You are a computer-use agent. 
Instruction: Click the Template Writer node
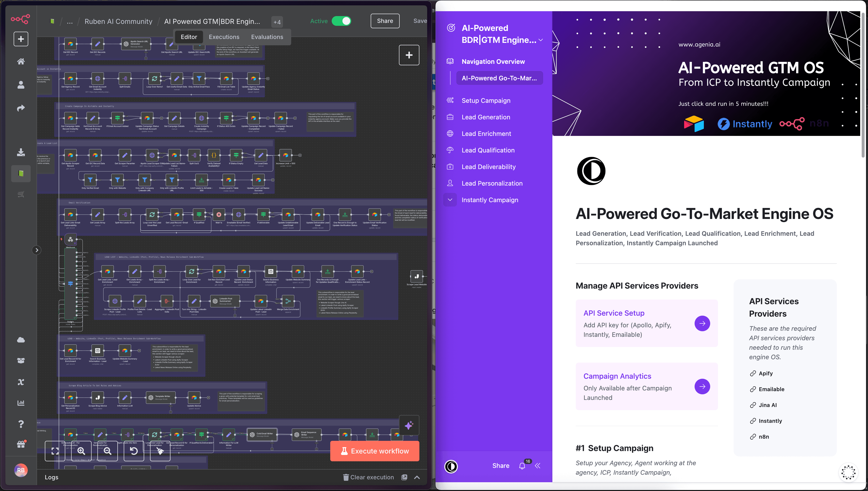161,397
